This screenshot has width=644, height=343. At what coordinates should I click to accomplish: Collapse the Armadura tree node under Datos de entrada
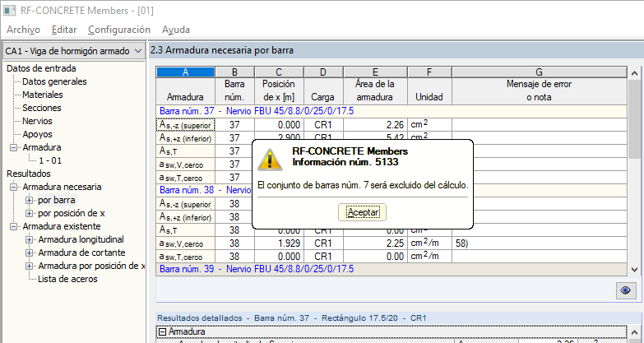click(x=13, y=147)
